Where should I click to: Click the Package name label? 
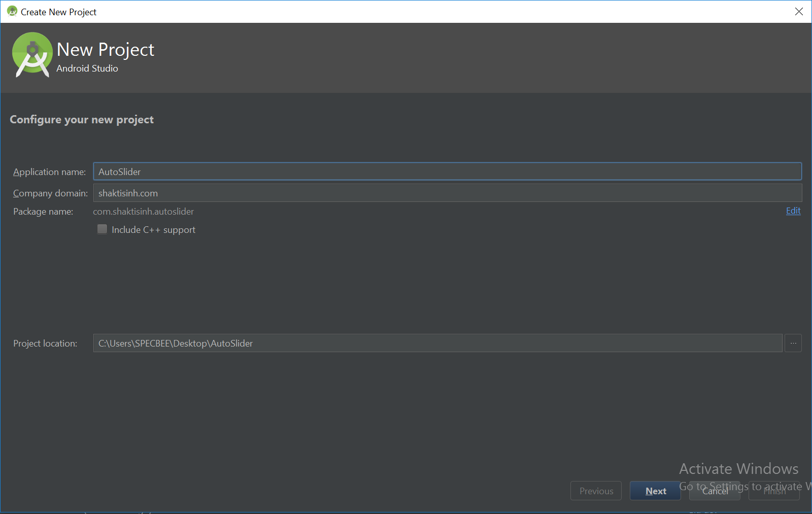[43, 212]
